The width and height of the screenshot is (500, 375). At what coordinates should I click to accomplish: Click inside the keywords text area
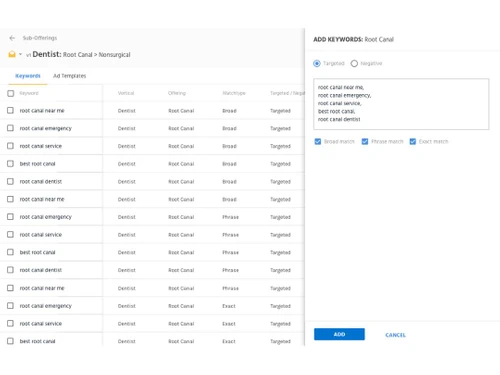pyautogui.click(x=401, y=104)
